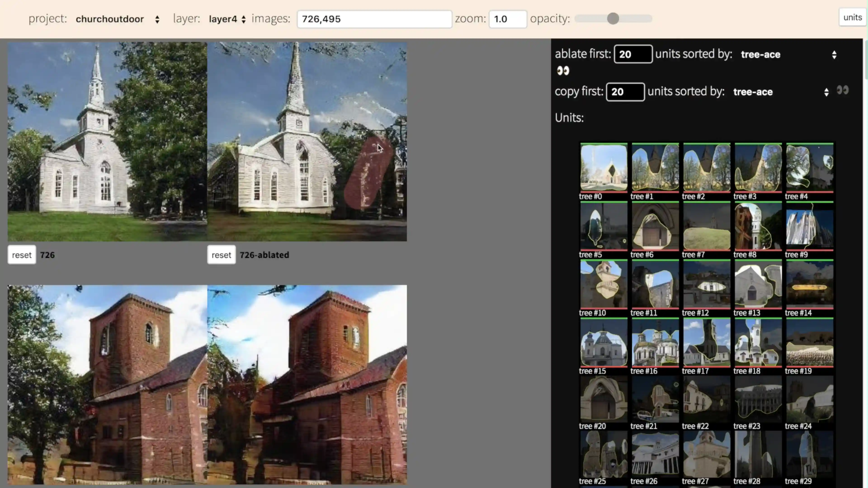Click the ablate first number field

coord(632,54)
